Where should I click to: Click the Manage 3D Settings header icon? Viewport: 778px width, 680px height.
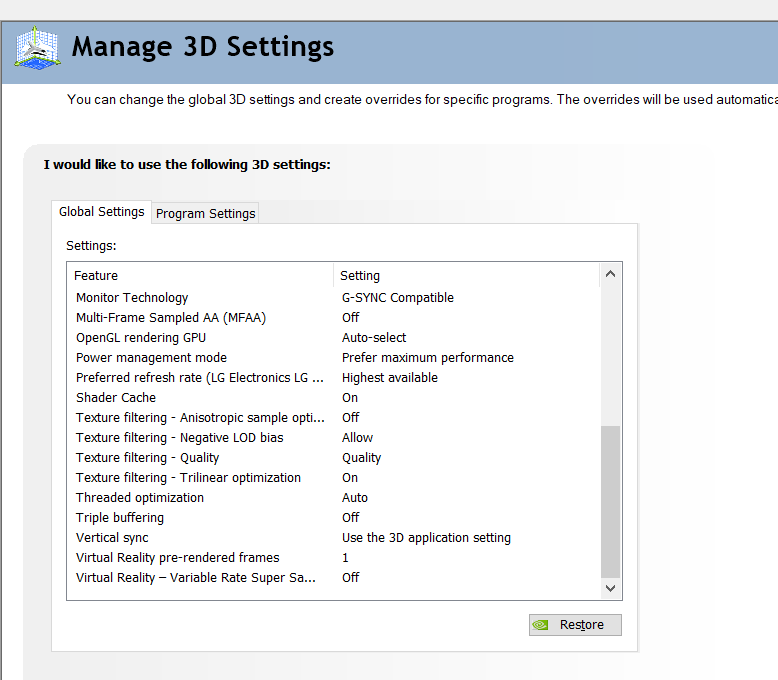[36, 47]
